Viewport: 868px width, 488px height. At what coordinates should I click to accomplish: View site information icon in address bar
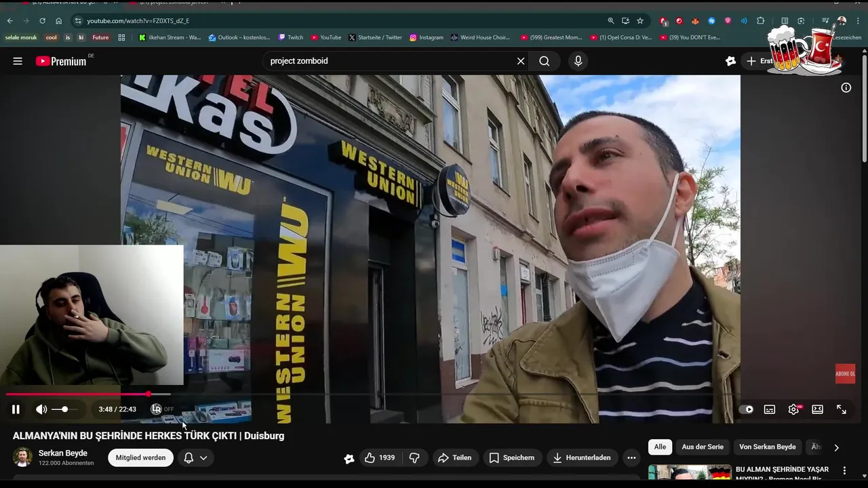(78, 21)
